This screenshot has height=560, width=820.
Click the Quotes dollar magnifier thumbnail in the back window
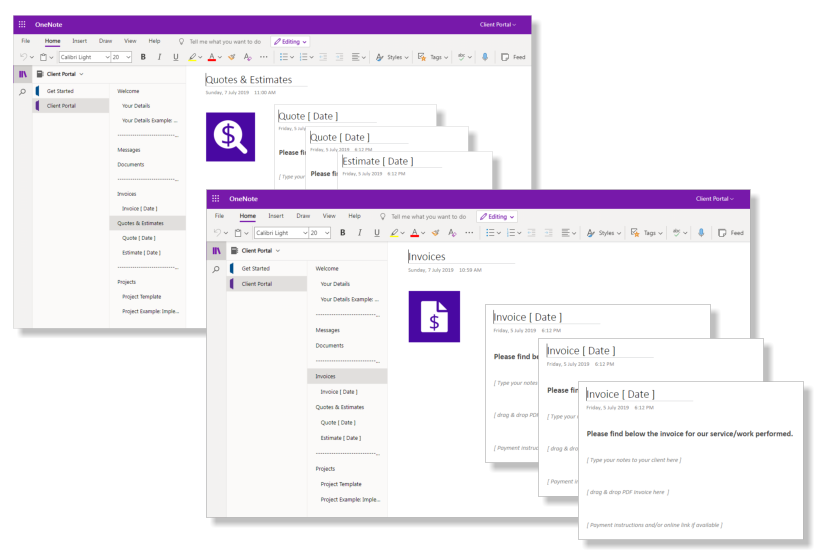231,136
